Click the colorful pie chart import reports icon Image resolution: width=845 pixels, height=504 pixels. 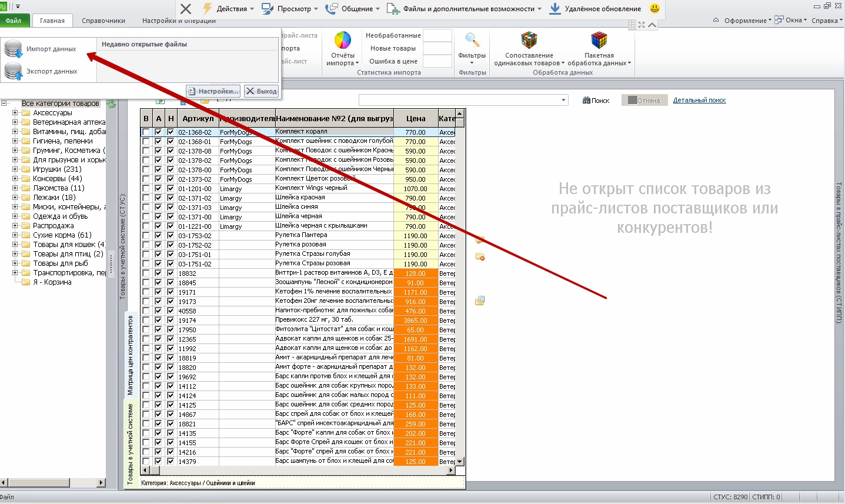pos(342,40)
